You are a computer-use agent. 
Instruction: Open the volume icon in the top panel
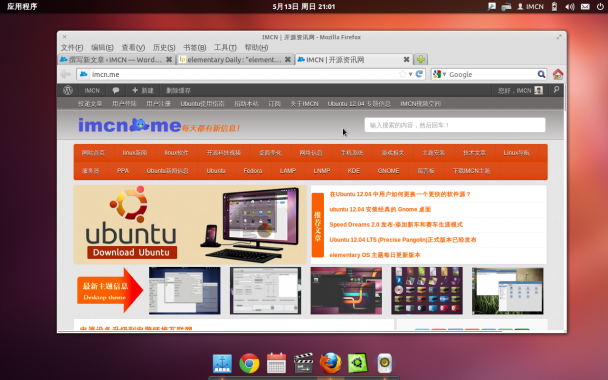pyautogui.click(x=570, y=7)
